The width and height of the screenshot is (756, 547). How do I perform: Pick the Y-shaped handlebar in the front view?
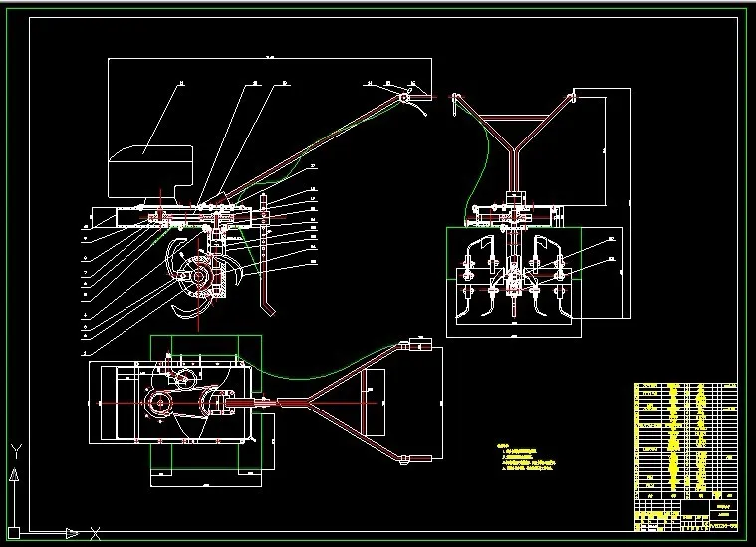514,142
